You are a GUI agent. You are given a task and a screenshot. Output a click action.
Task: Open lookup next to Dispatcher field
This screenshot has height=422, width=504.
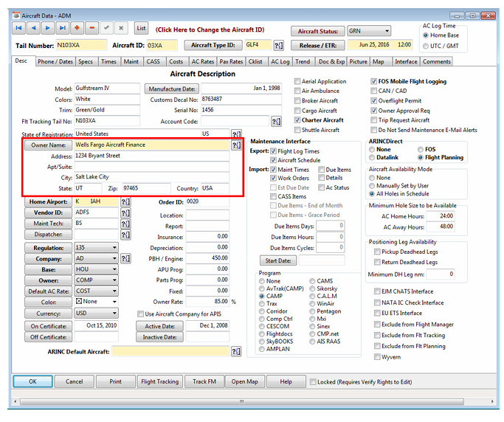125,235
